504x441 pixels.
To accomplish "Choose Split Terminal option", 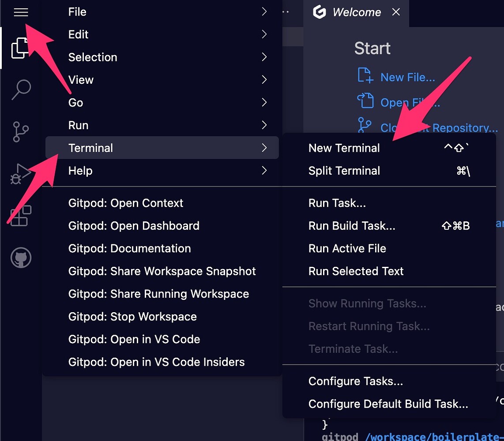I will [x=344, y=171].
